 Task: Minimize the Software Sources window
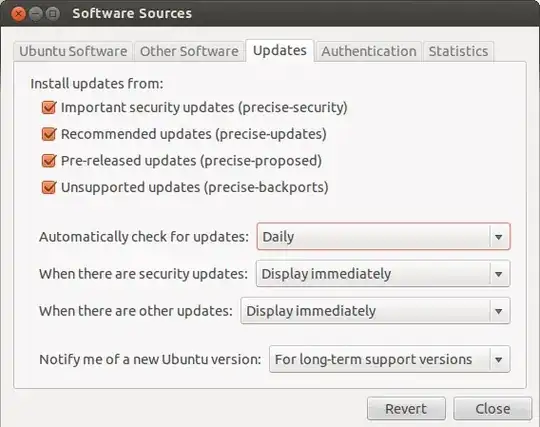pyautogui.click(x=35, y=14)
